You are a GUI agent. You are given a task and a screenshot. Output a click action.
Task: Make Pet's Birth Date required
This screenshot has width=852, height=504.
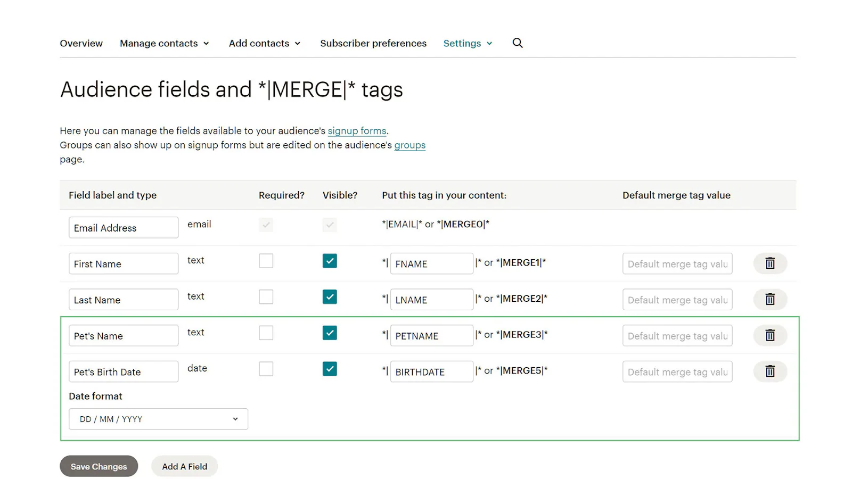click(266, 369)
